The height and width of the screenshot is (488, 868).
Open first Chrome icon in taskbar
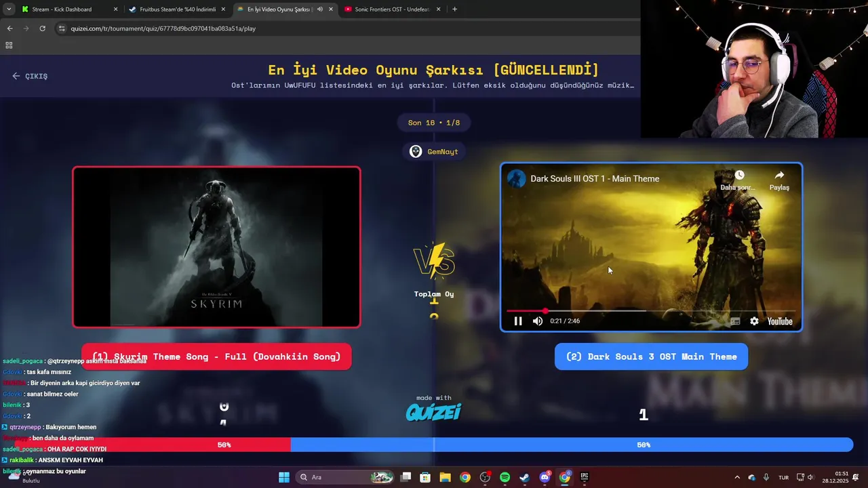465,477
